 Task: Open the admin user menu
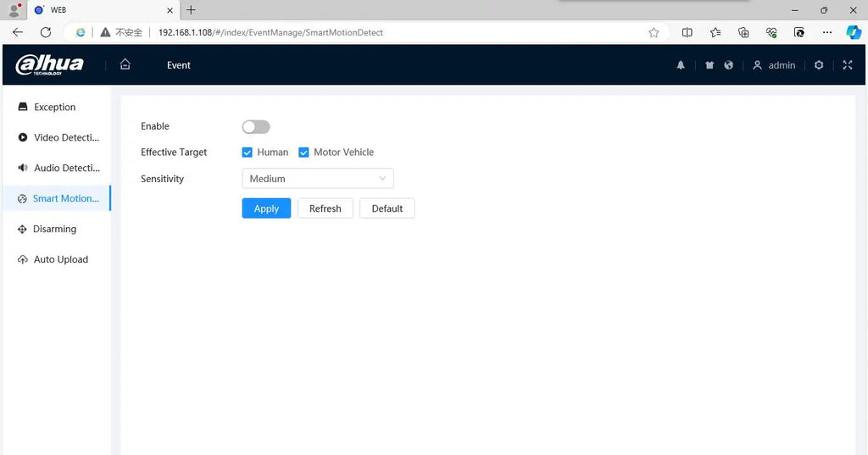pyautogui.click(x=774, y=64)
